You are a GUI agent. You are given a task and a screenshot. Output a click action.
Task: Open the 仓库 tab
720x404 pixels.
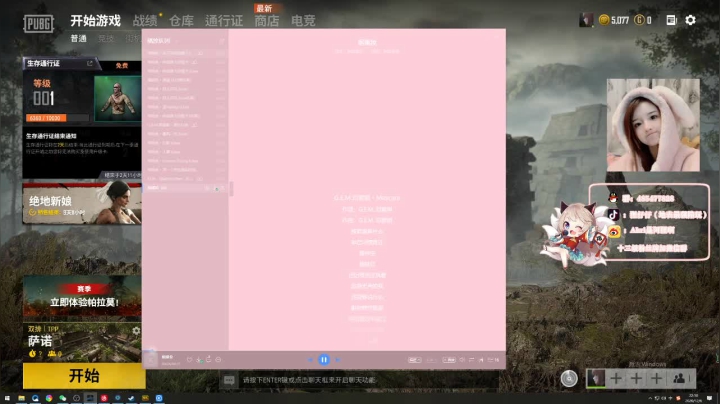coord(181,21)
